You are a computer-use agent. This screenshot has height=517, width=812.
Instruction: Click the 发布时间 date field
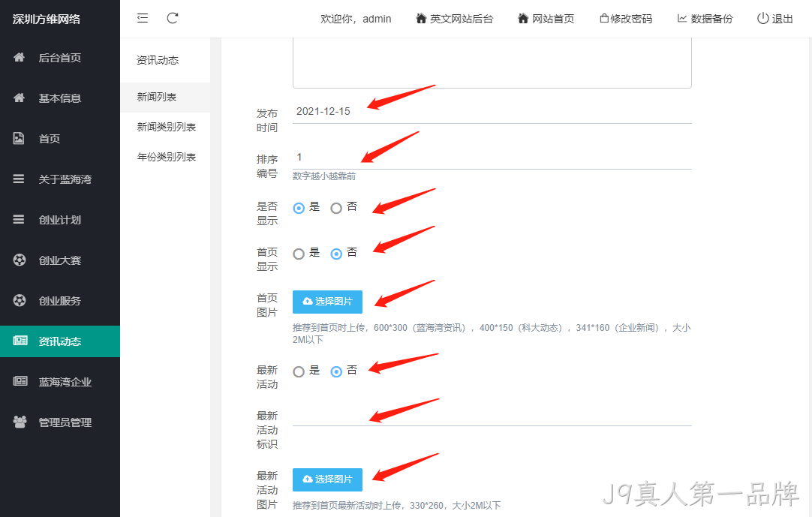492,111
